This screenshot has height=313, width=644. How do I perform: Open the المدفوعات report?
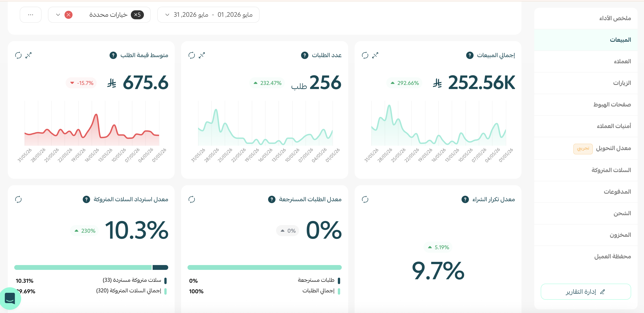(x=586, y=192)
